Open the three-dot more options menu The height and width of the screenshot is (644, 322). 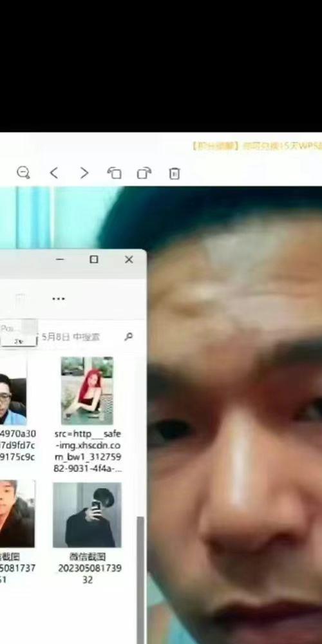pos(59,299)
